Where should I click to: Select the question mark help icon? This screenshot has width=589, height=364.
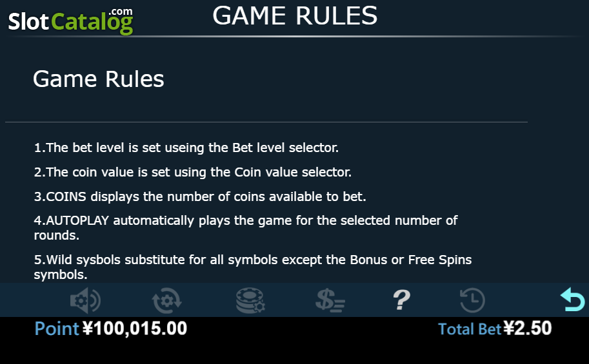[x=401, y=300]
